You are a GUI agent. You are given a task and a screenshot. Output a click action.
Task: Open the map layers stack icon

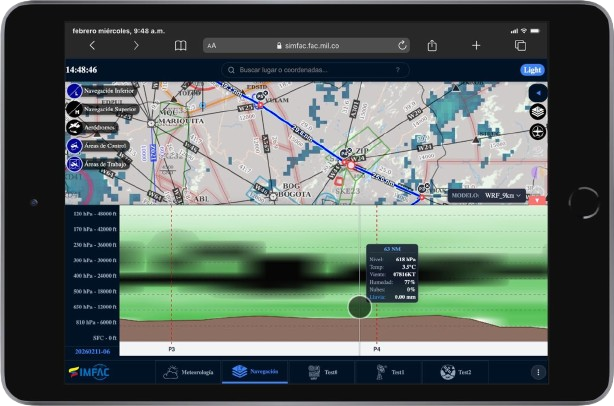538,113
